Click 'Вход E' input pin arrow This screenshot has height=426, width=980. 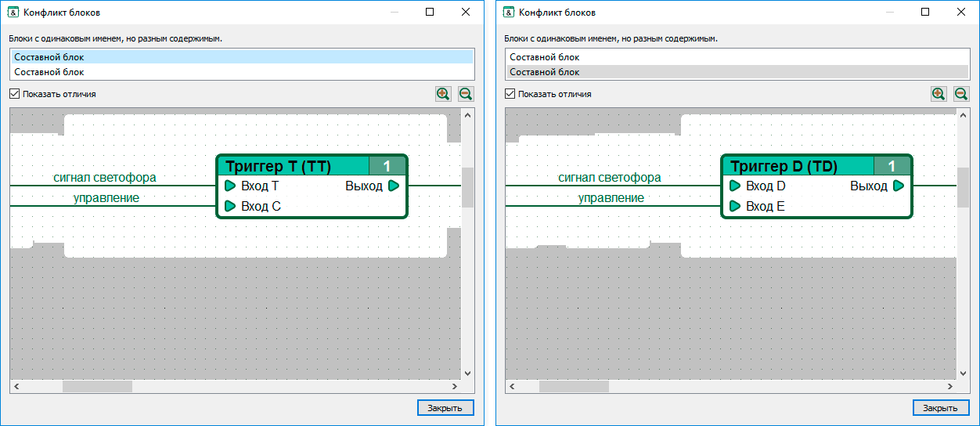click(735, 207)
